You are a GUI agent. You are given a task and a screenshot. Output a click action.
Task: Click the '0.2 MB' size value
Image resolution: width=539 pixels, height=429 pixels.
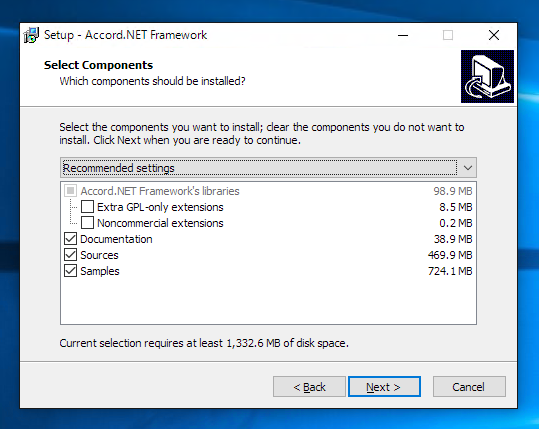click(456, 223)
